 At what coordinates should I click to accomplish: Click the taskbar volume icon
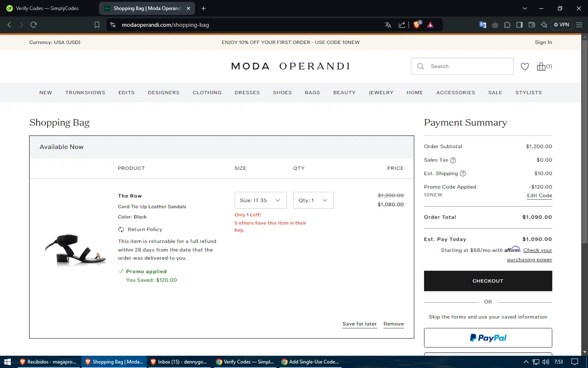[x=546, y=362]
